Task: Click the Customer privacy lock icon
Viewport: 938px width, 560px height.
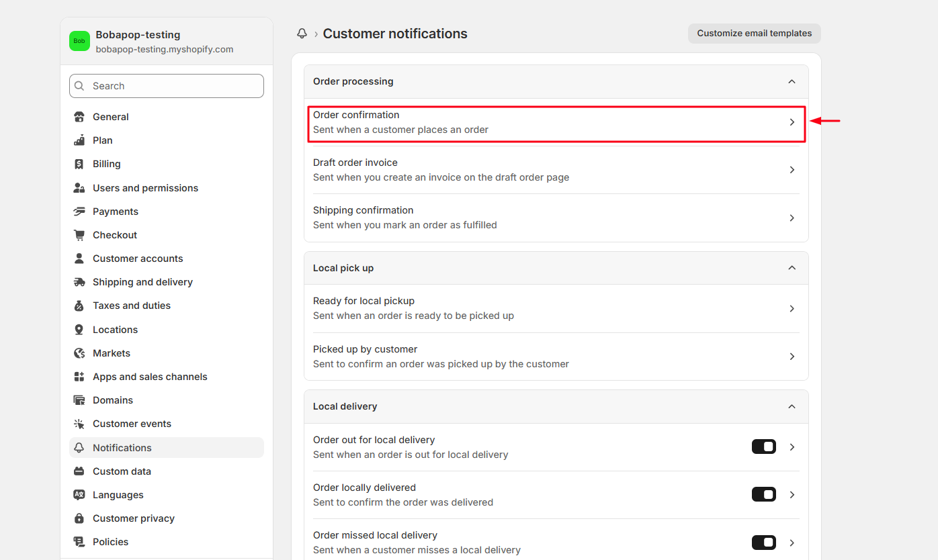Action: [x=79, y=518]
